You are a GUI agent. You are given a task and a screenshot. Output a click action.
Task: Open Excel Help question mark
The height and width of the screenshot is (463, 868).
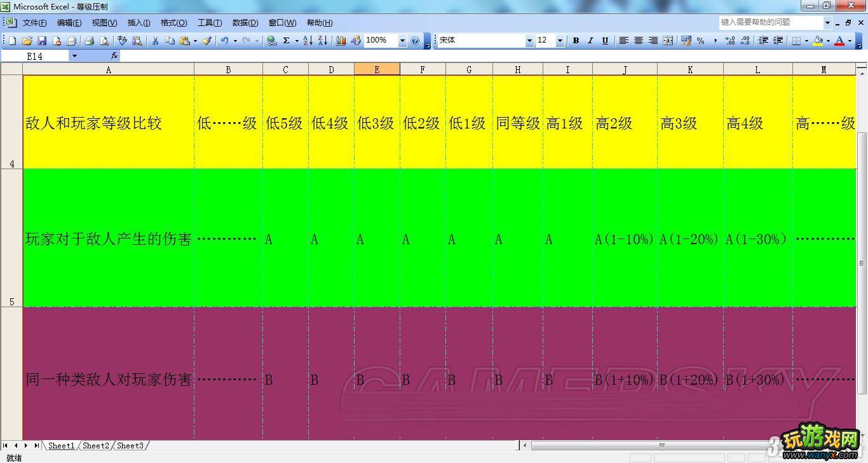point(416,41)
